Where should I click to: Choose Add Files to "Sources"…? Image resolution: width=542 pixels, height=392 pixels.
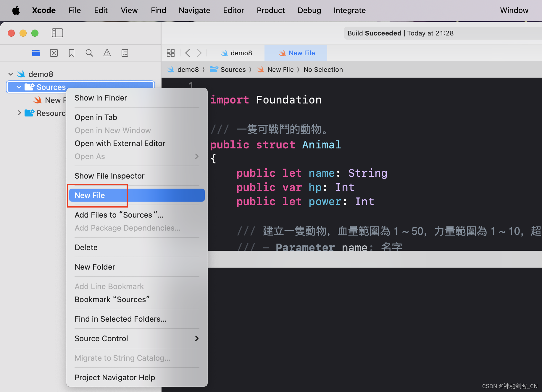pyautogui.click(x=137, y=215)
